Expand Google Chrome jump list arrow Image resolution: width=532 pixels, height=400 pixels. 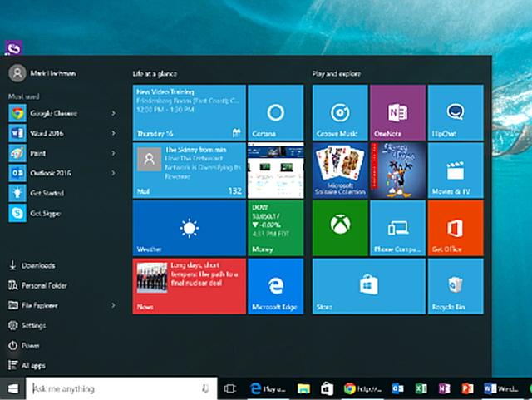pyautogui.click(x=114, y=113)
